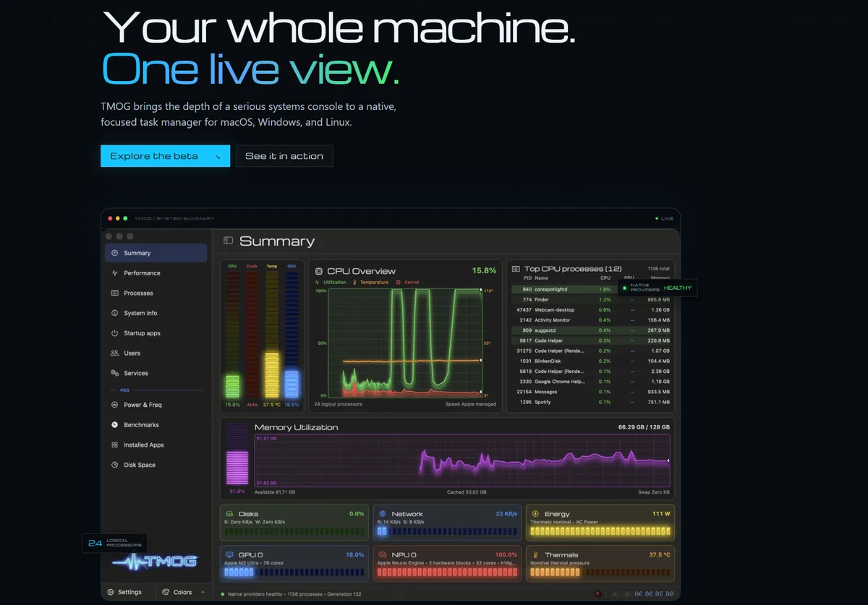The width and height of the screenshot is (868, 605).
Task: Click the 00:00:00.00 timer readout
Action: [655, 594]
